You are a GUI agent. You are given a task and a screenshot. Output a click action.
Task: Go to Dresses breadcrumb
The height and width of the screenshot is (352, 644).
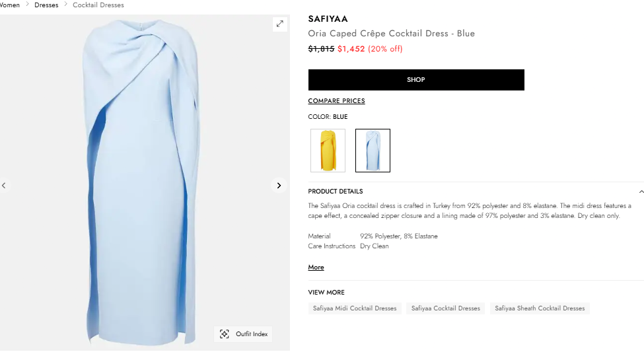(46, 5)
